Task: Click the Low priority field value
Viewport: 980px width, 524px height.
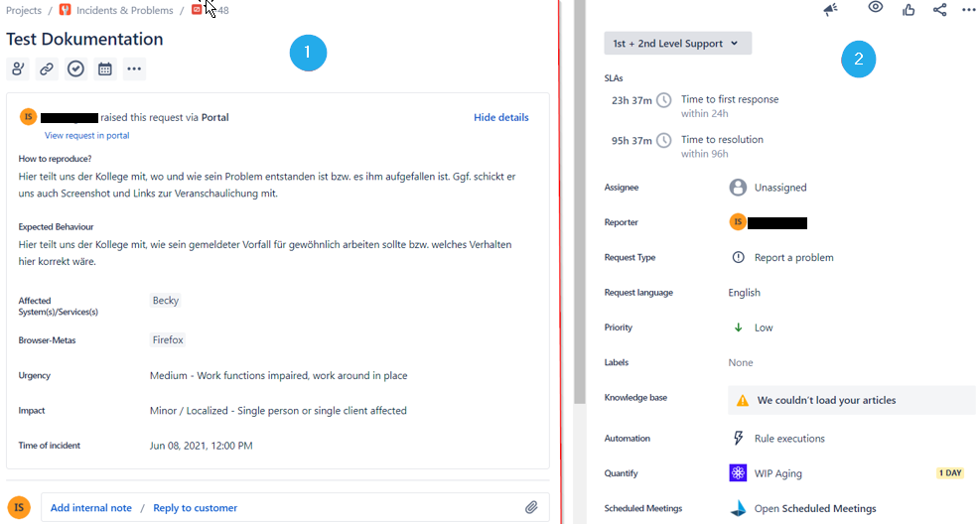Action: tap(763, 327)
